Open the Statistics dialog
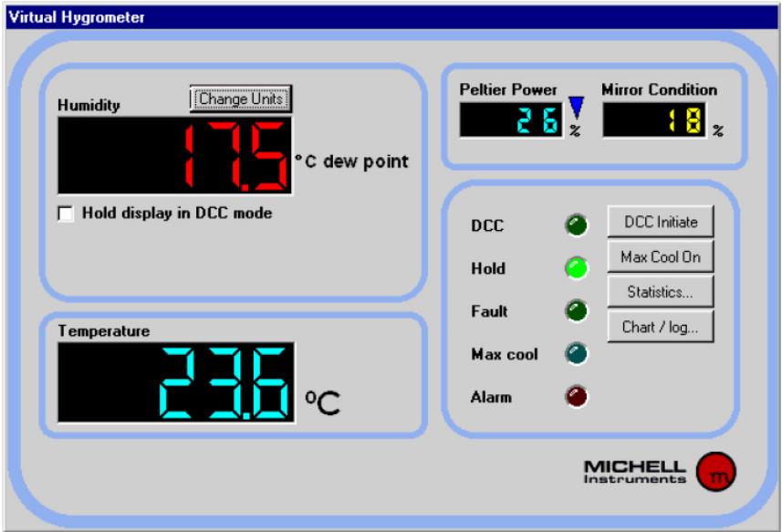The height and width of the screenshot is (532, 782). tap(661, 291)
